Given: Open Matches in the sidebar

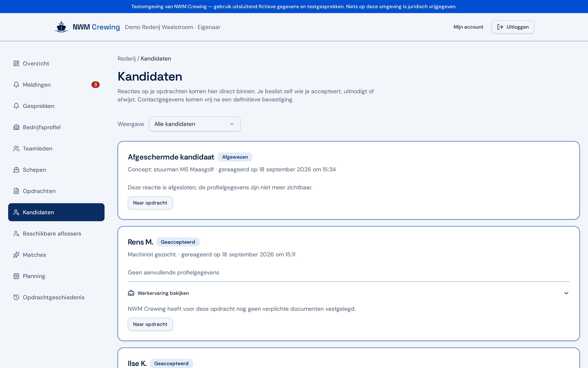Looking at the screenshot, I should [56, 255].
